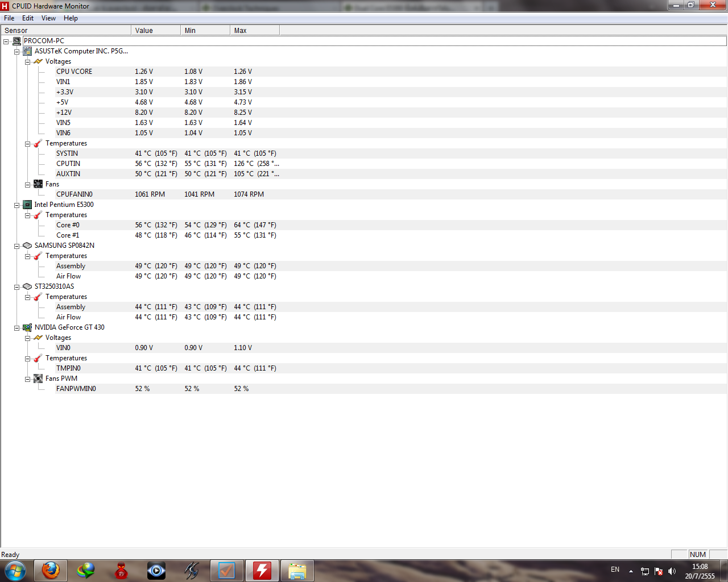Click the 126 °C CPUTIN max value
The height and width of the screenshot is (582, 728).
pyautogui.click(x=256, y=164)
